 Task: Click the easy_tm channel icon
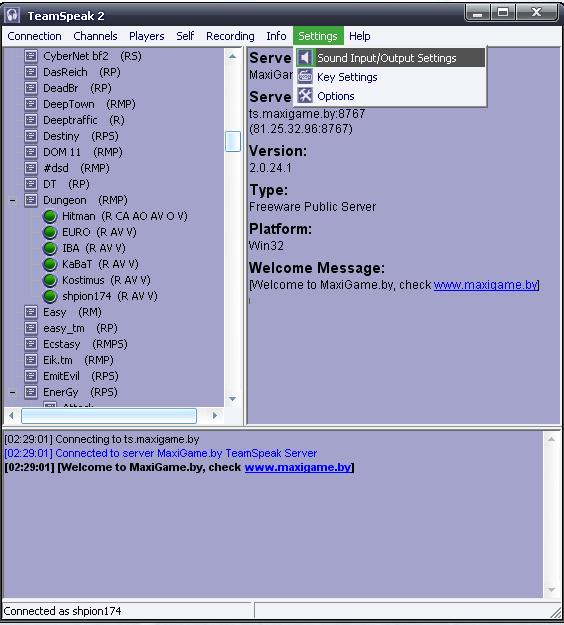coord(31,328)
